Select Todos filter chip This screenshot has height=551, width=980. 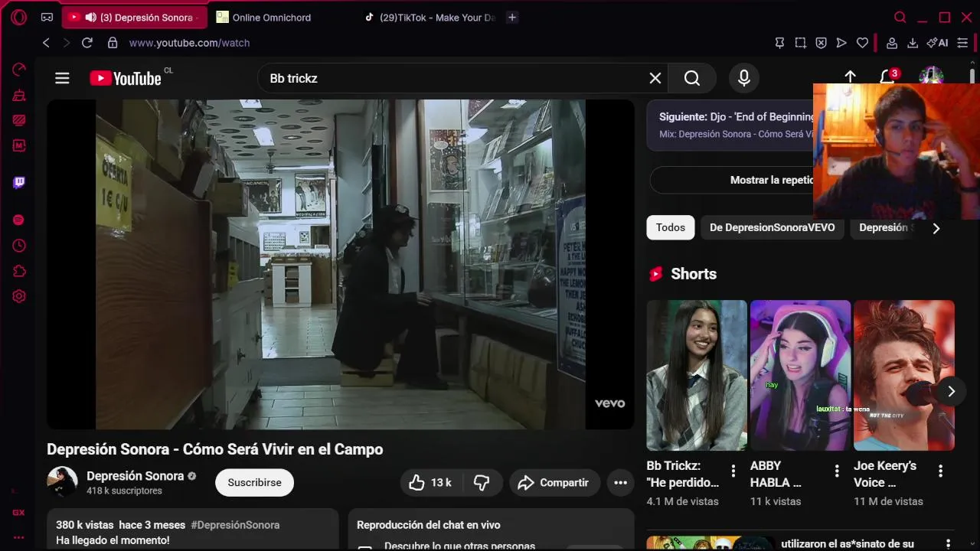click(x=671, y=227)
